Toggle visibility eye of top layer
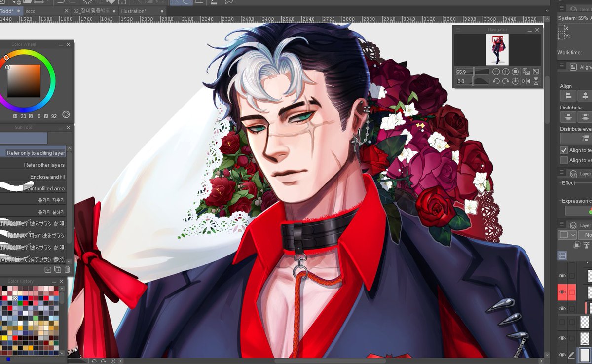The image size is (592, 364). click(562, 276)
